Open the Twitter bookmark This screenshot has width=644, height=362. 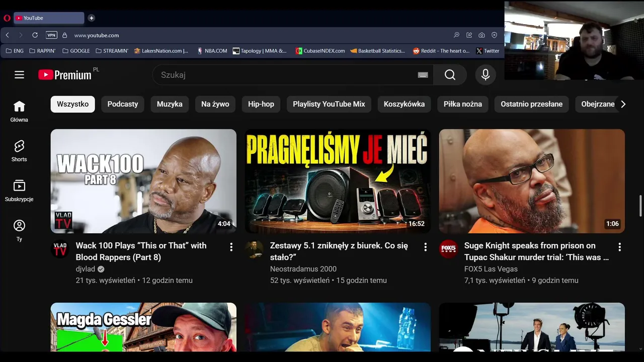[488, 51]
